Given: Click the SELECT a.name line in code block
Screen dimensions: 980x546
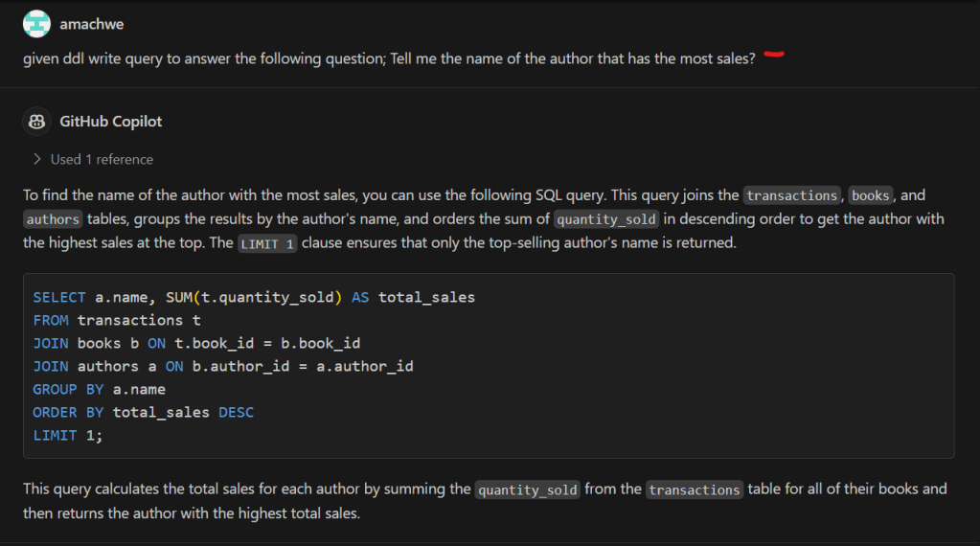Looking at the screenshot, I should (x=254, y=297).
